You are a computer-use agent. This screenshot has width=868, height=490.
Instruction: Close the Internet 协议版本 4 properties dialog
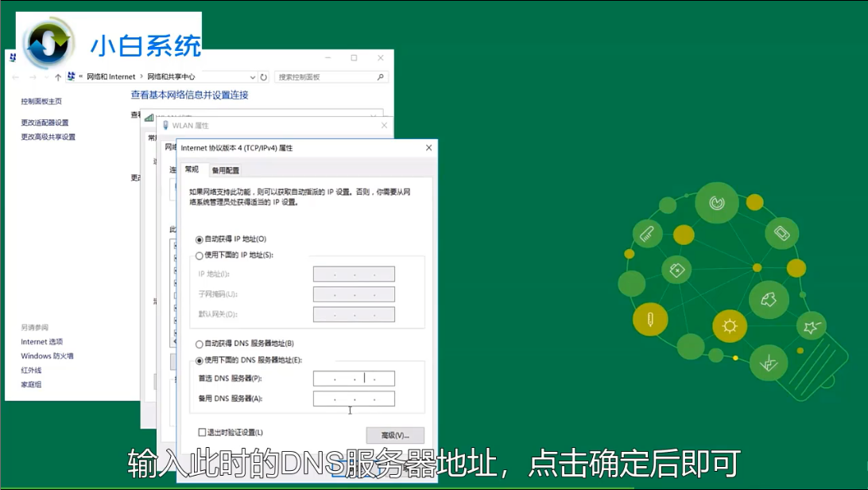click(428, 148)
